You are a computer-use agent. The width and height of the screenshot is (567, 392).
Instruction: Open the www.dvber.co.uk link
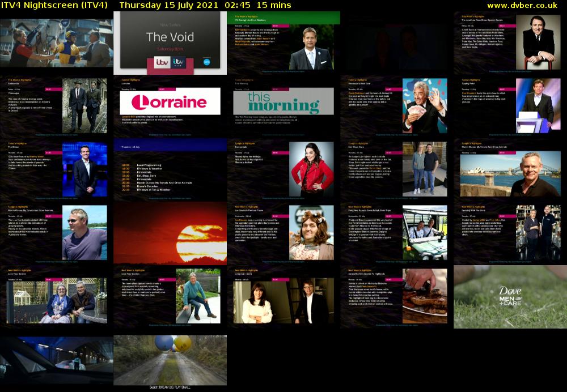pyautogui.click(x=522, y=5)
